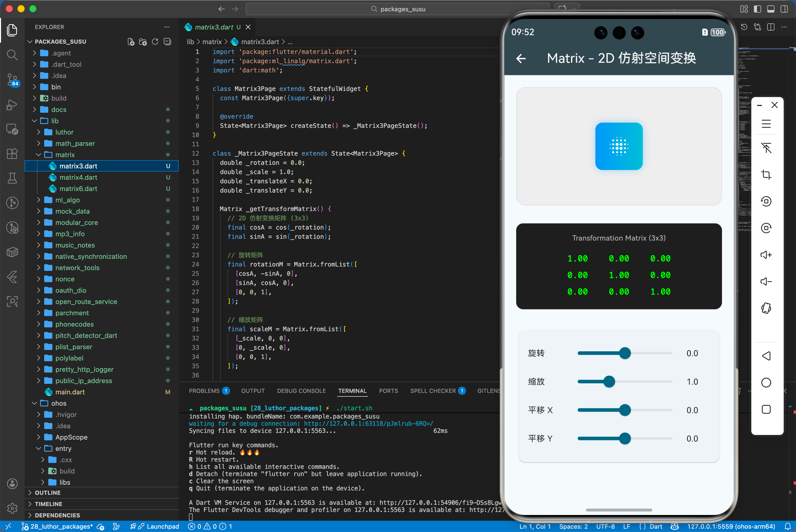
Task: Toggle the primary sidebar layout icon
Action: click(757, 9)
